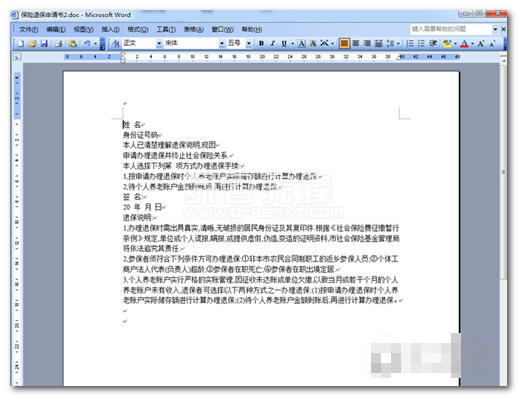The image size is (518, 397).
Task: Open the style dropdown showing 正文
Action: (142, 43)
